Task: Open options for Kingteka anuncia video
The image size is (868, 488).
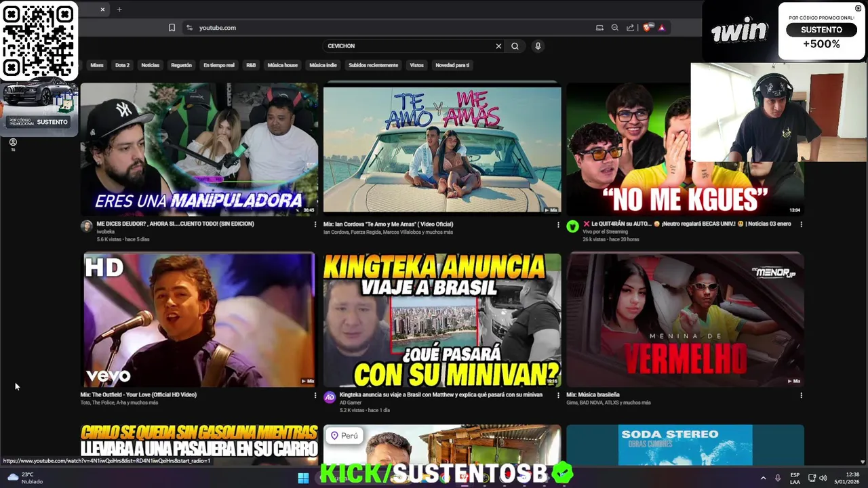Action: pyautogui.click(x=558, y=395)
